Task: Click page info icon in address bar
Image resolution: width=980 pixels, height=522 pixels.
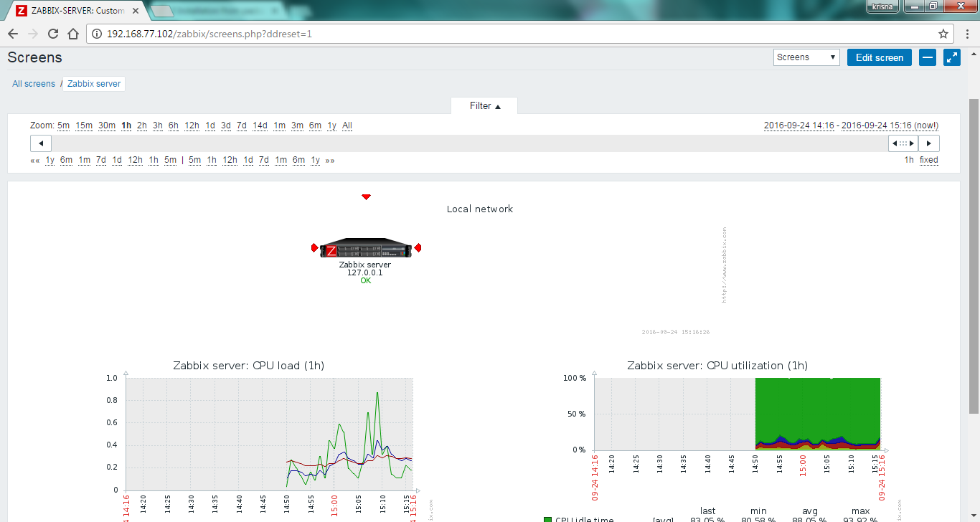Action: click(97, 34)
